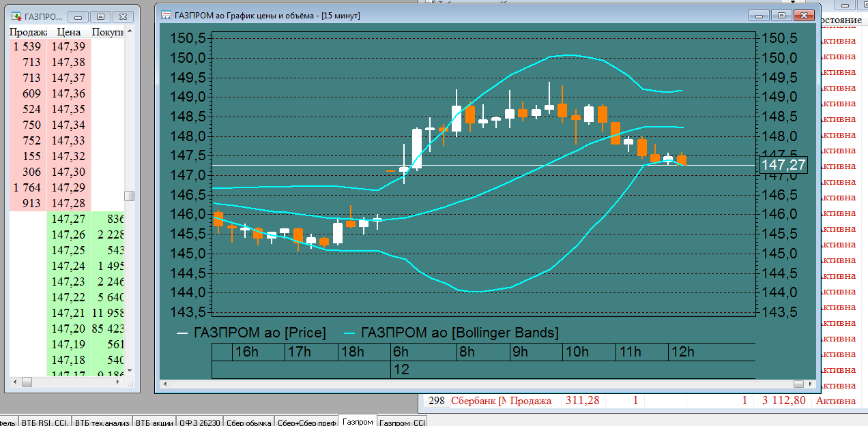868x426 pixels.
Task: Select the best ask price 147,28
Action: [69, 203]
